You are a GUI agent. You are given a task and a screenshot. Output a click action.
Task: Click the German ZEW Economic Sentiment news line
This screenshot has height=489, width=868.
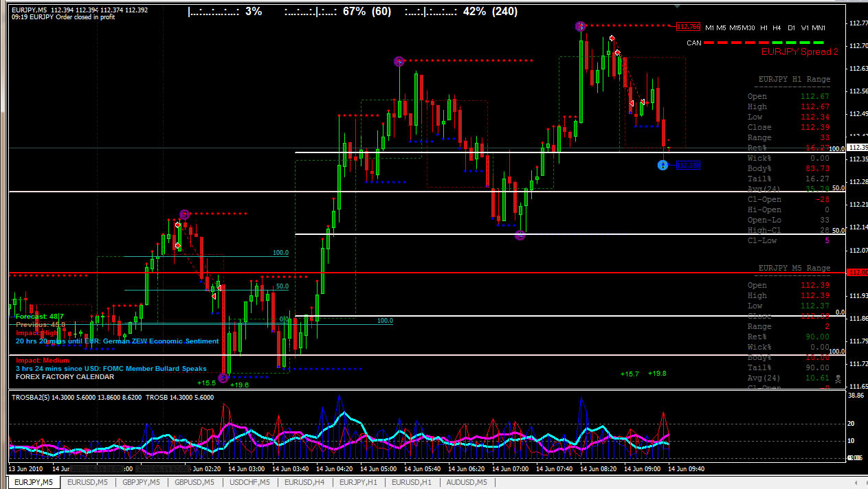[x=118, y=341]
